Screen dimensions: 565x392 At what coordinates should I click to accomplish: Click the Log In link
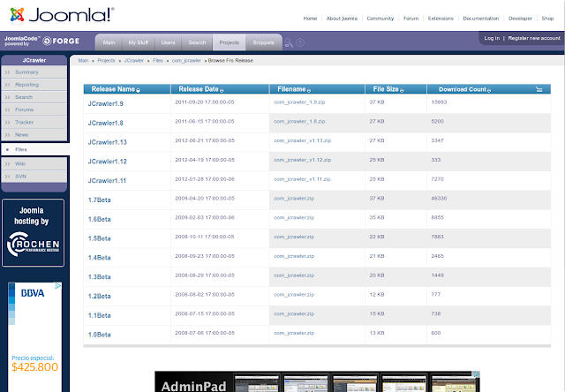coord(492,38)
